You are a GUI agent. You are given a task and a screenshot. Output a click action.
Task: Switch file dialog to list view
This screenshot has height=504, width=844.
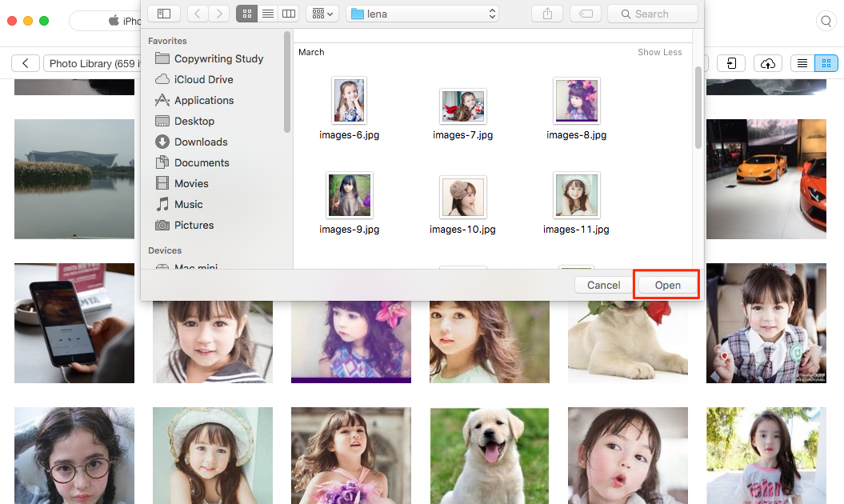(x=267, y=14)
